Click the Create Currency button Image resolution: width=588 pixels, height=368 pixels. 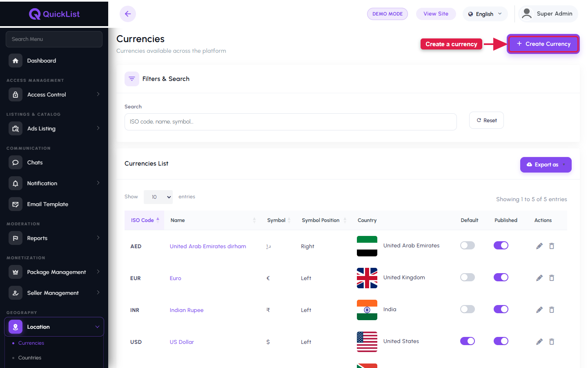[543, 44]
